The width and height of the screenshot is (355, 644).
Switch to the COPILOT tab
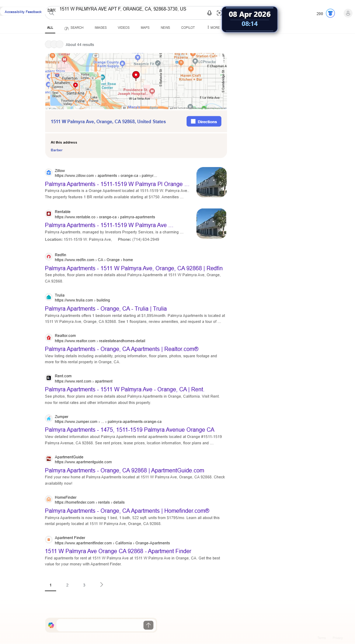tap(188, 28)
